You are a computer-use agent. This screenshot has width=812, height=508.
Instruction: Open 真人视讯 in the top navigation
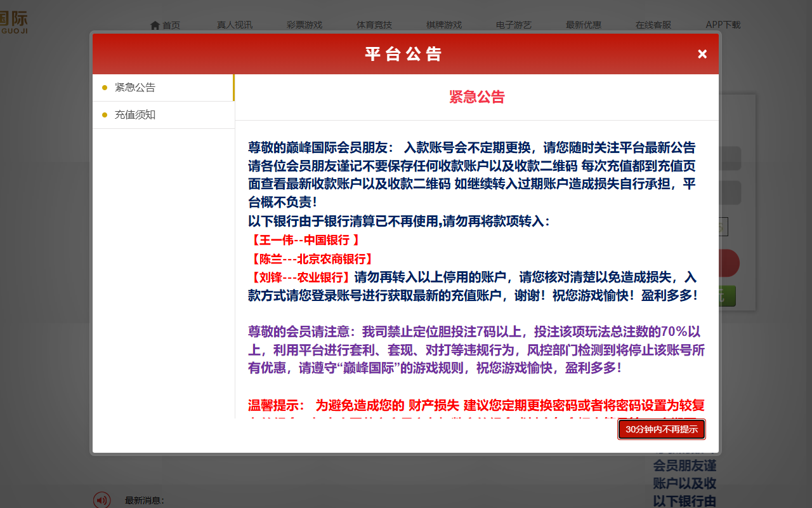(235, 25)
